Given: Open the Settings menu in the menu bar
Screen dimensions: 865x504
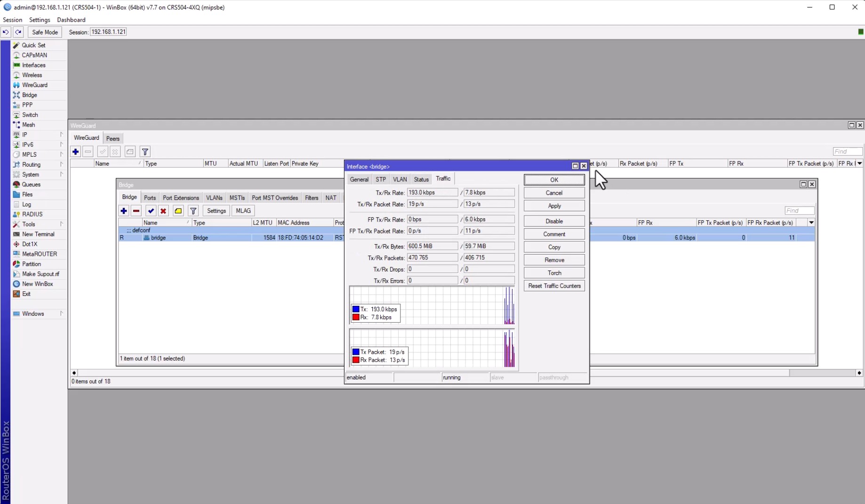Looking at the screenshot, I should [40, 20].
